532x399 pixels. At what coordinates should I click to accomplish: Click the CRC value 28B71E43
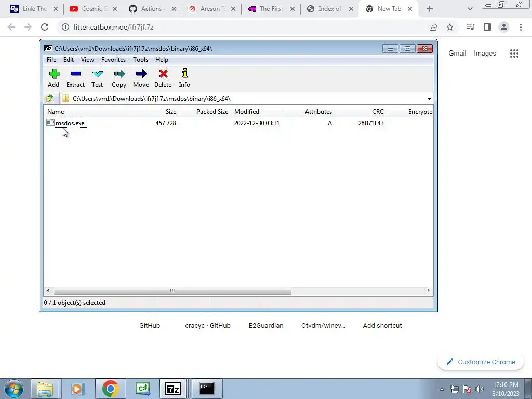pyautogui.click(x=371, y=123)
